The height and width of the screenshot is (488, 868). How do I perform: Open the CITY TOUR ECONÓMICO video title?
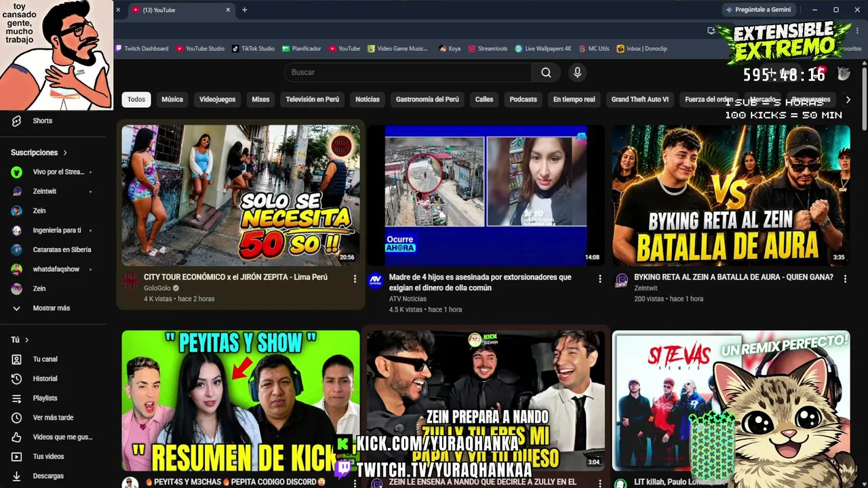pos(235,277)
